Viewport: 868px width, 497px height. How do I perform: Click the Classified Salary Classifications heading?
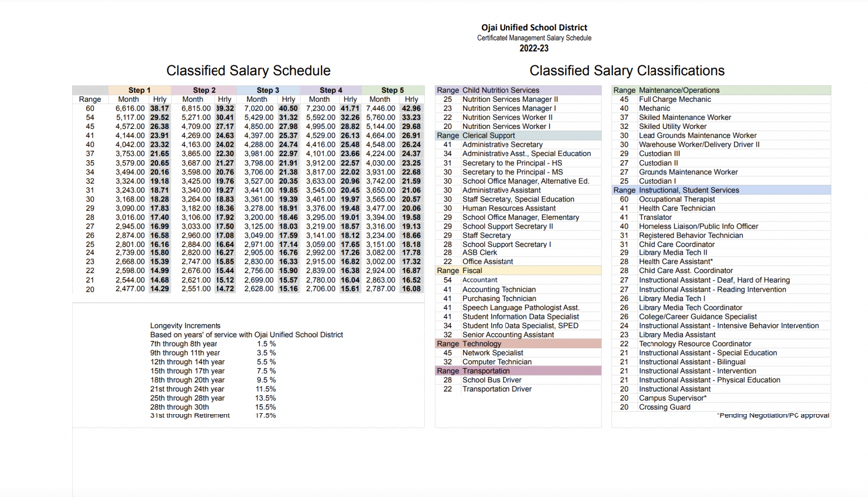[627, 71]
